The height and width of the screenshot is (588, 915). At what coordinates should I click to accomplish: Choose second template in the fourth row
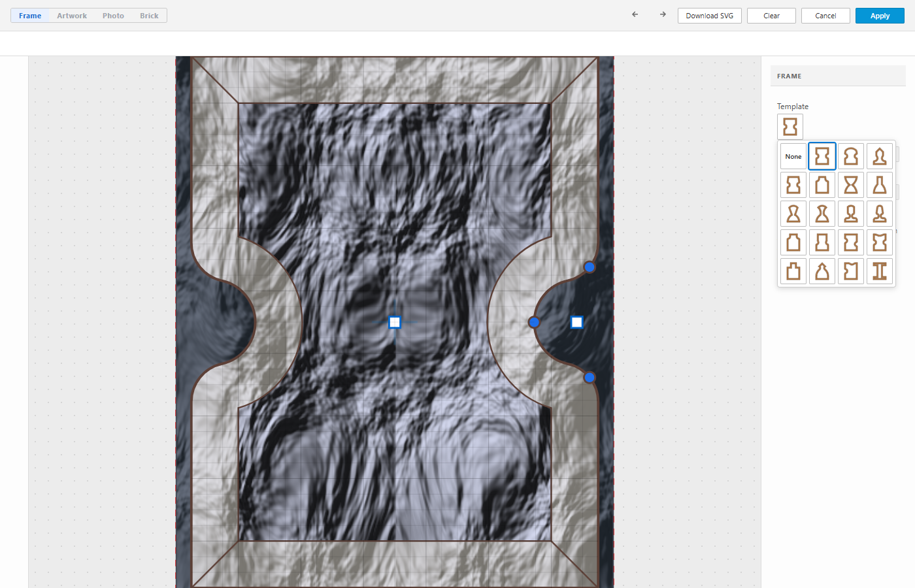pyautogui.click(x=822, y=242)
